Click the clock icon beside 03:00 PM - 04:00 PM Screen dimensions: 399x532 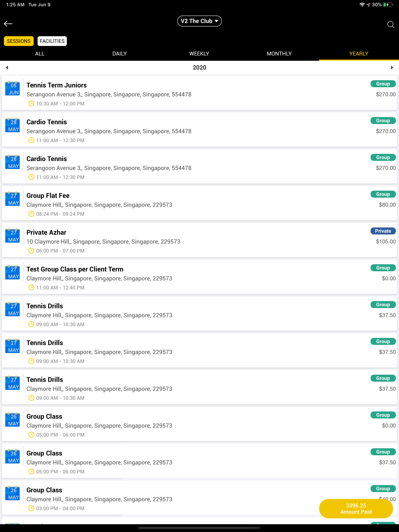tap(31, 508)
